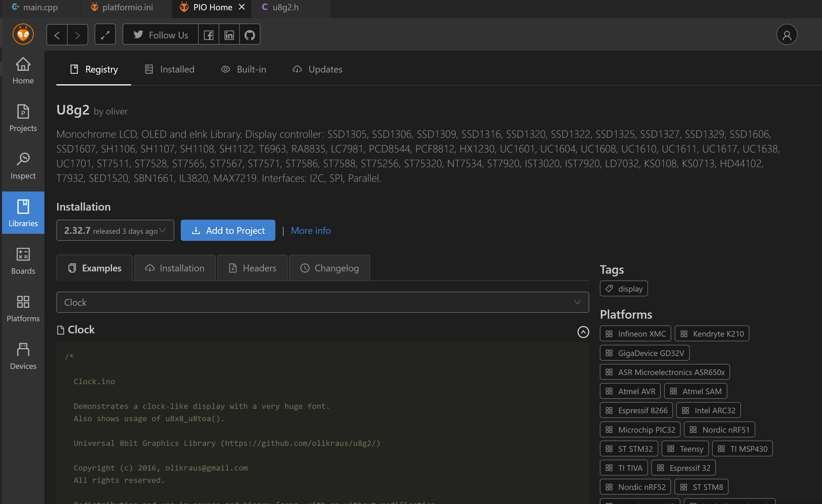Click the Clock.ino line in the code

click(94, 381)
